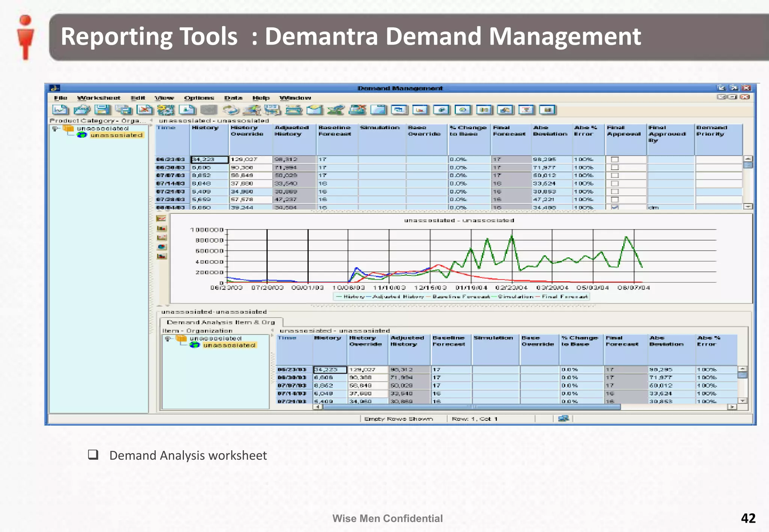The height and width of the screenshot is (532, 769).
Task: Select the third chart type icon
Action: (x=161, y=237)
